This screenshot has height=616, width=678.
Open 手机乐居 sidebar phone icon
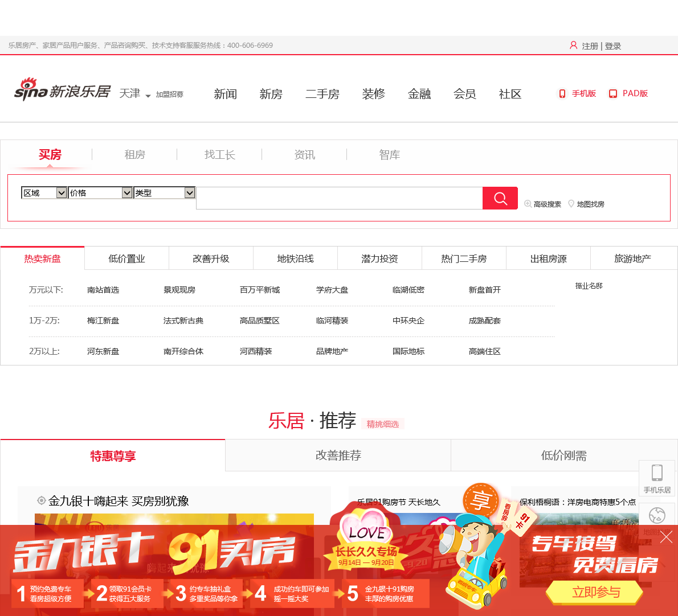657,473
